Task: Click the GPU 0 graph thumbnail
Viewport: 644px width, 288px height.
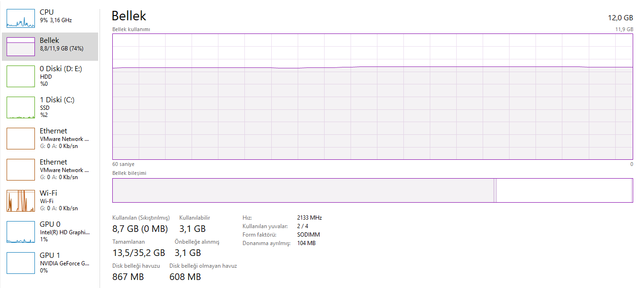Action: (21, 232)
